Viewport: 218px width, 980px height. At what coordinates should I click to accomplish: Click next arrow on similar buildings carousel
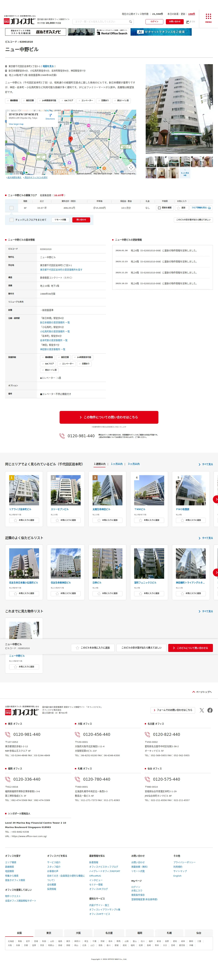216,573
